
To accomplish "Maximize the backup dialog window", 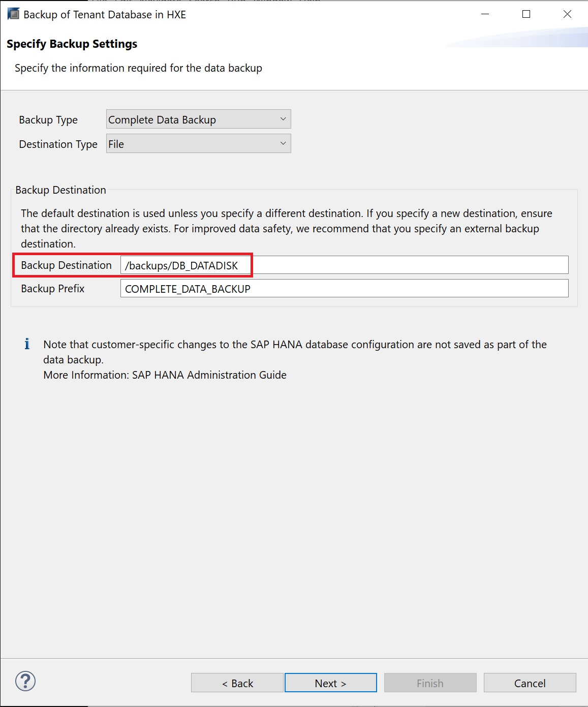I will click(526, 14).
